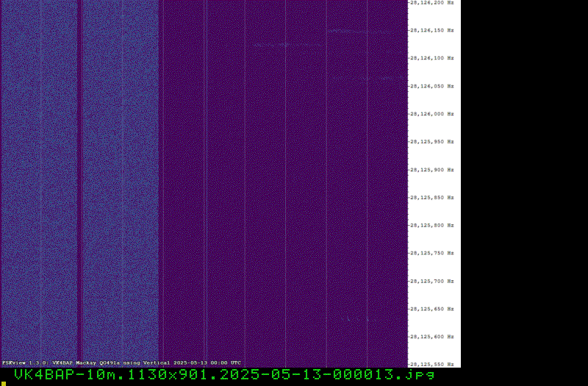Click the 28,125,700 Hz frequency label
This screenshot has width=588, height=386.
click(x=432, y=282)
